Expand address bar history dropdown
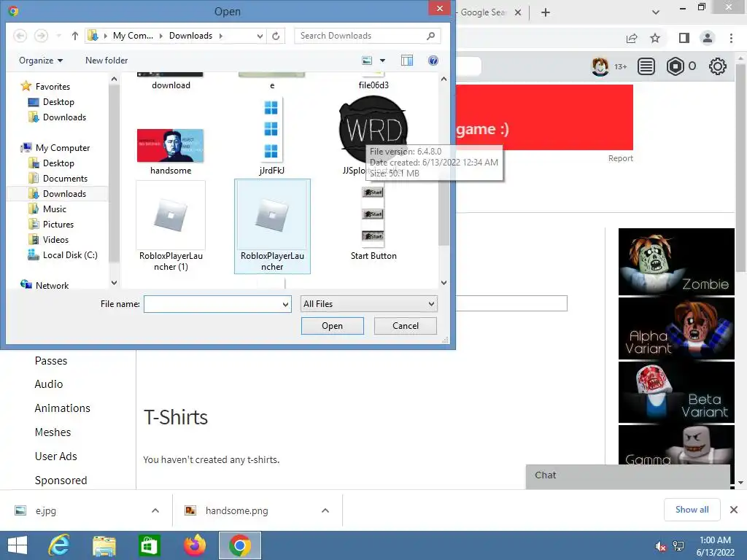 tap(260, 36)
